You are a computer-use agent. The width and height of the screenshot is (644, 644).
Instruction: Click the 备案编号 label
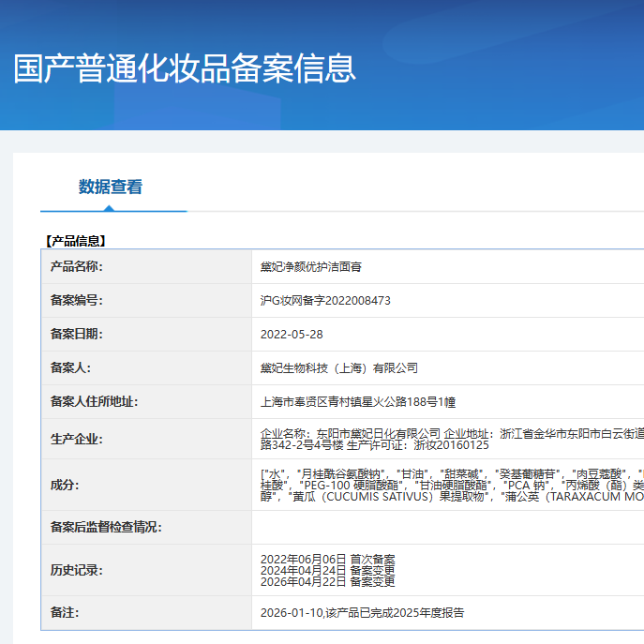click(x=76, y=300)
